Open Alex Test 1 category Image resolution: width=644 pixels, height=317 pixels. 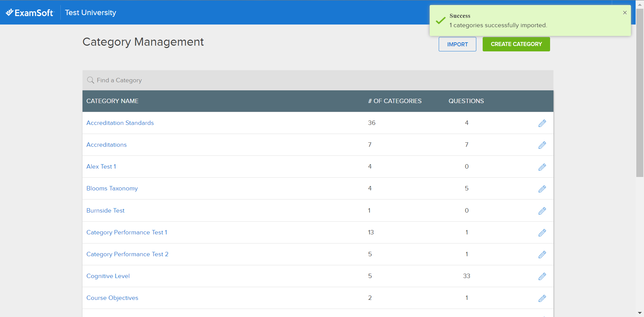click(x=101, y=167)
